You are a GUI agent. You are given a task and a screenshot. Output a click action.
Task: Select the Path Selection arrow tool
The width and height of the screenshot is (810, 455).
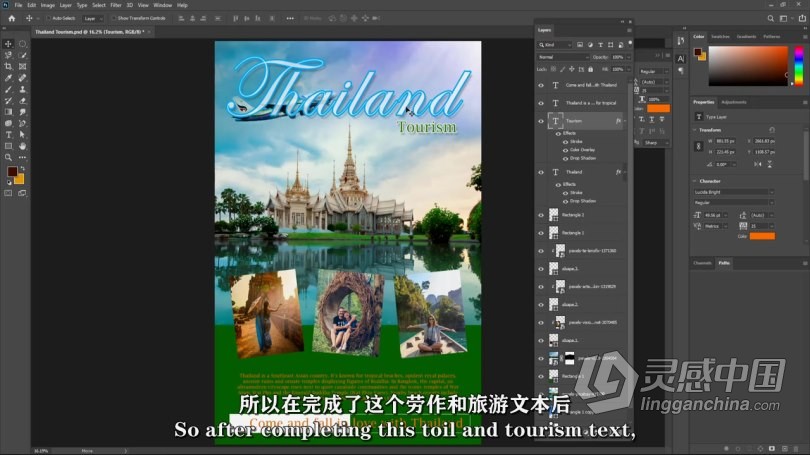pos(23,135)
